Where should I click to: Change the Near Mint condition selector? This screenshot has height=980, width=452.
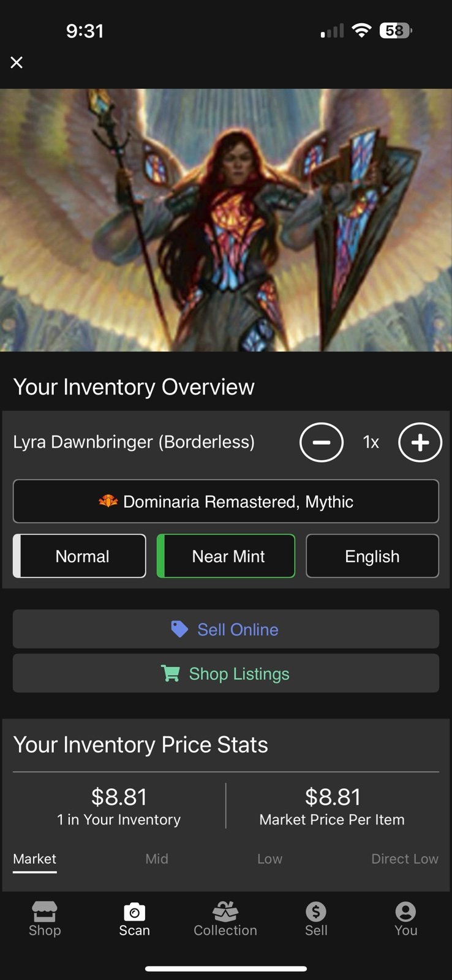(226, 556)
